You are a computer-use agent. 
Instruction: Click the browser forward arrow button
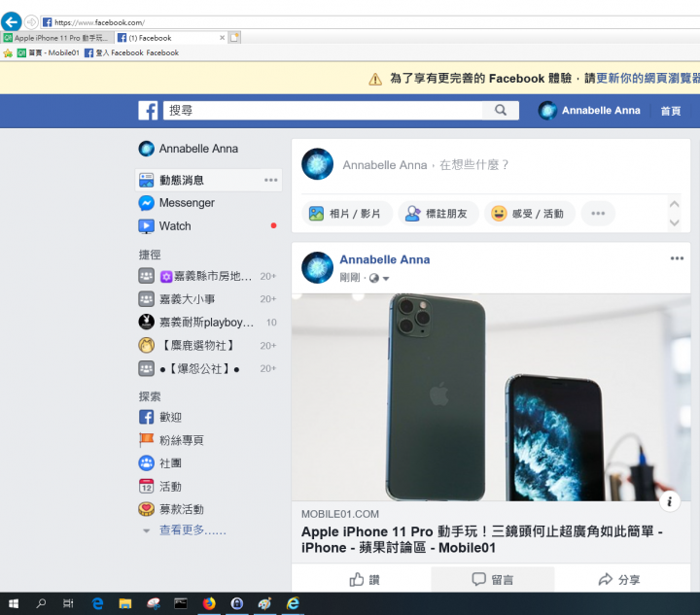[31, 21]
